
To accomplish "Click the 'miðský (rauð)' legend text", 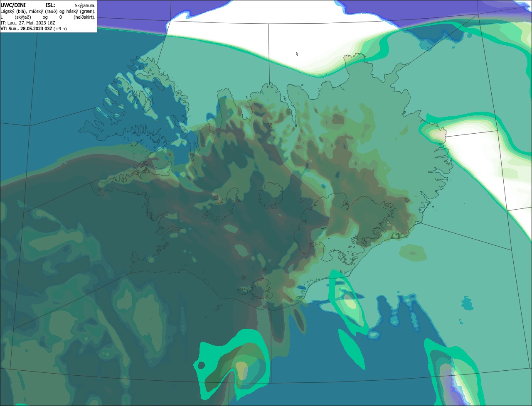I will pyautogui.click(x=43, y=11).
